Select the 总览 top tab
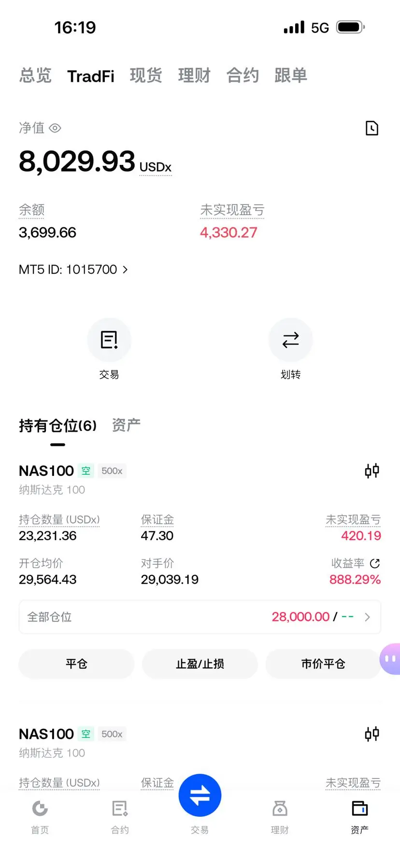The width and height of the screenshot is (400, 868). tap(35, 75)
